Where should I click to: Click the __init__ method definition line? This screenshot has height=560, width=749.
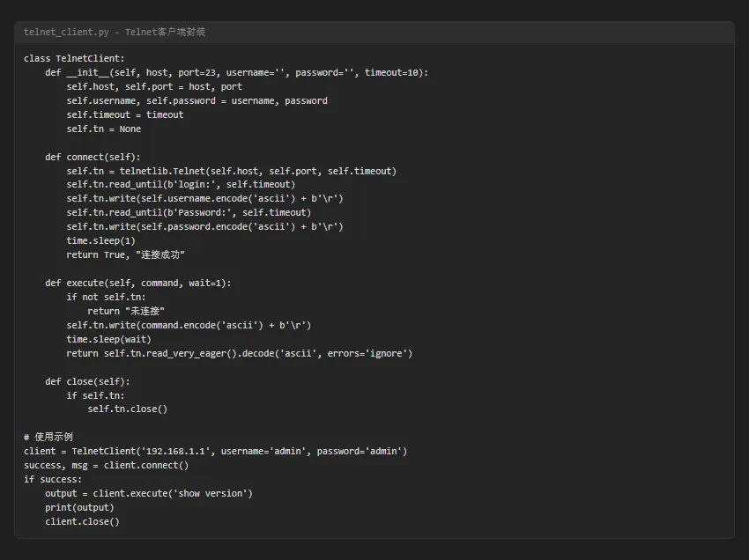pyautogui.click(x=236, y=72)
